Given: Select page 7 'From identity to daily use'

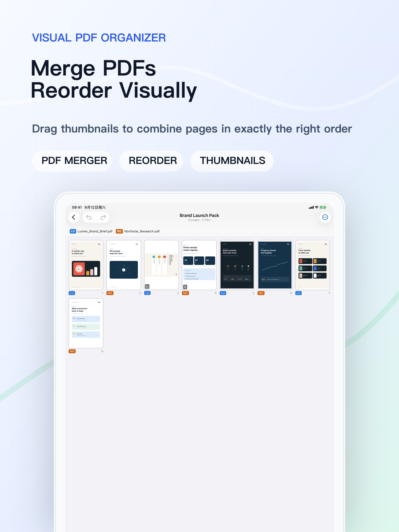Looking at the screenshot, I should 312,265.
